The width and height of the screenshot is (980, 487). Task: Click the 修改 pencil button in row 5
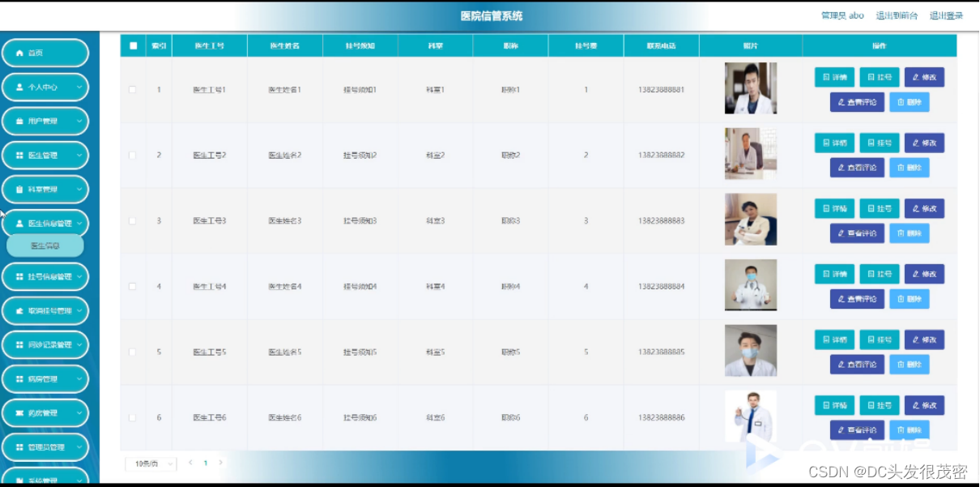point(924,340)
